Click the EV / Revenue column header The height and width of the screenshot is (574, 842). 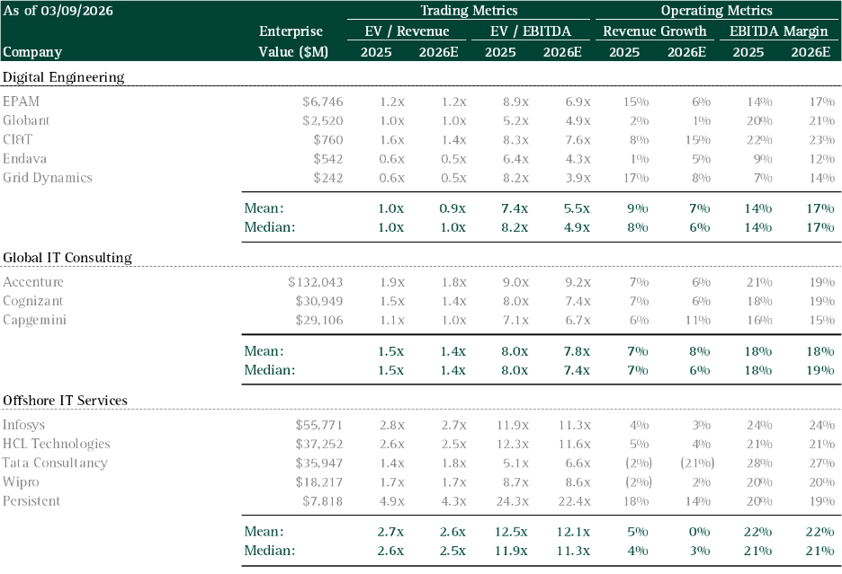point(407,31)
